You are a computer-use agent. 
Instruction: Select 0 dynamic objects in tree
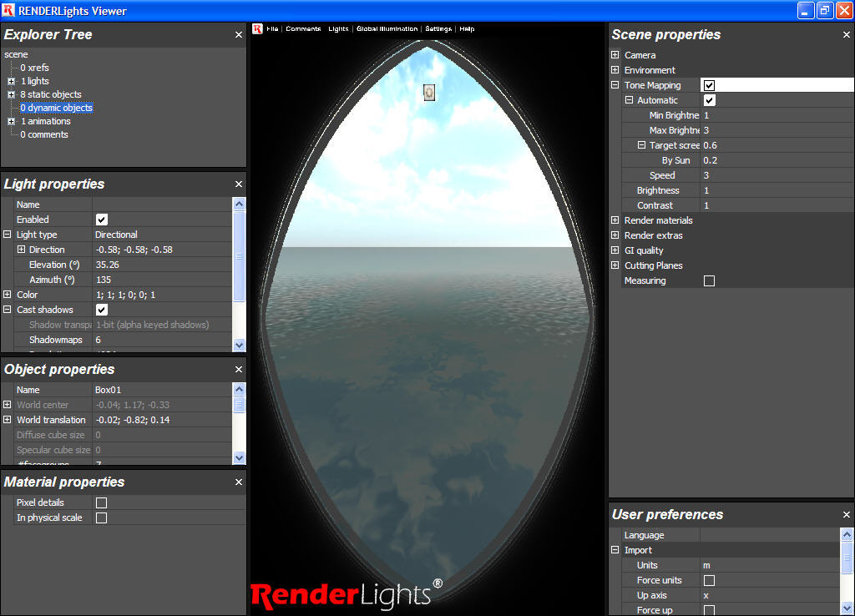57,108
